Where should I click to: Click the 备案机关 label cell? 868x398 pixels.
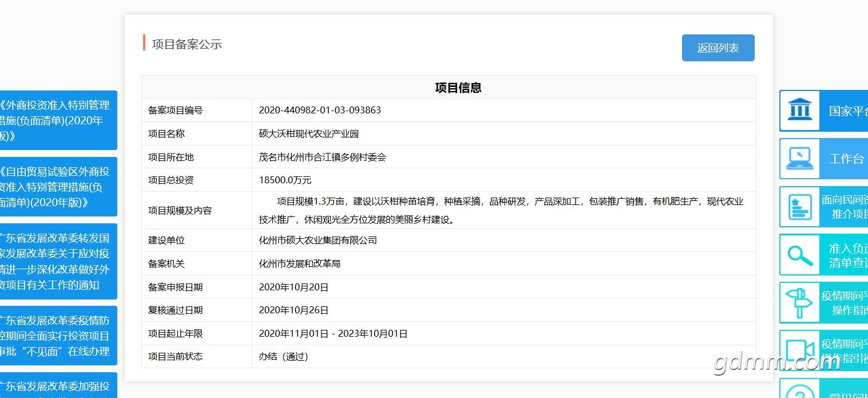pos(197,264)
